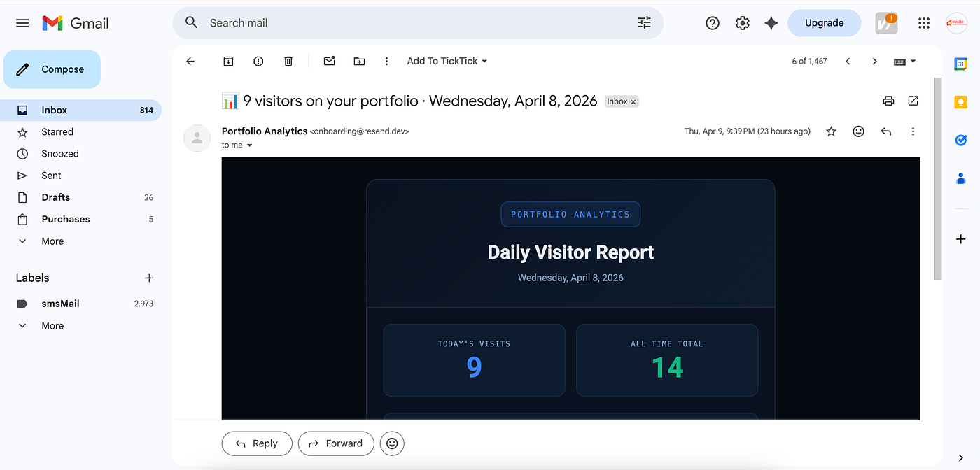Add emoji reaction in message header

[858, 131]
